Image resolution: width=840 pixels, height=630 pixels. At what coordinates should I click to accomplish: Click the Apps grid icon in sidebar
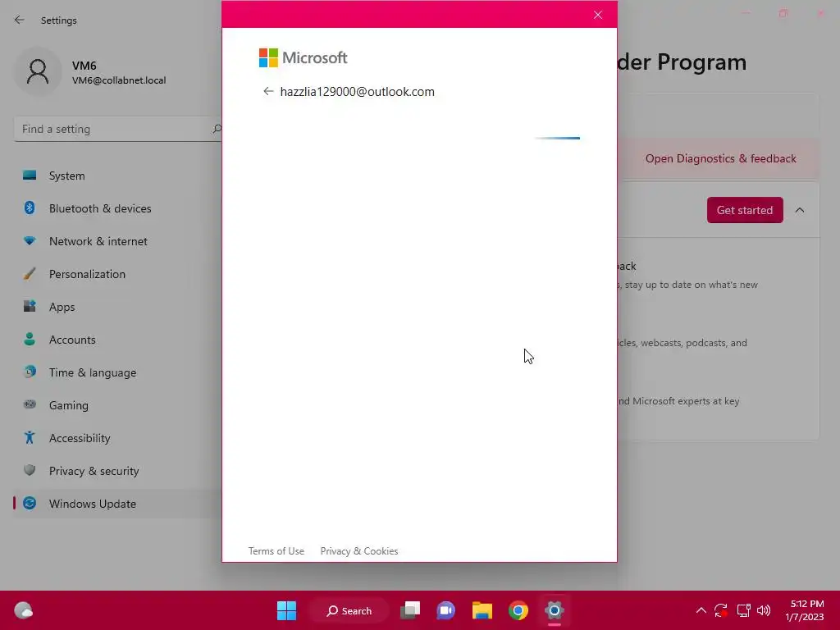click(x=30, y=307)
